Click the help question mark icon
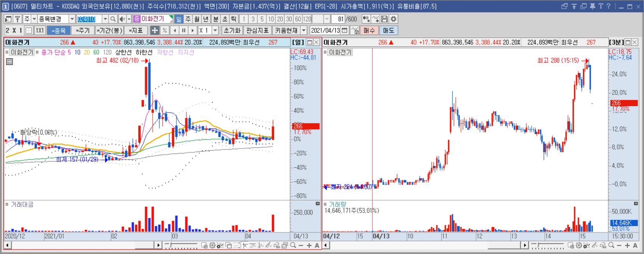Viewport: 644px width, 254px height. 608,6
